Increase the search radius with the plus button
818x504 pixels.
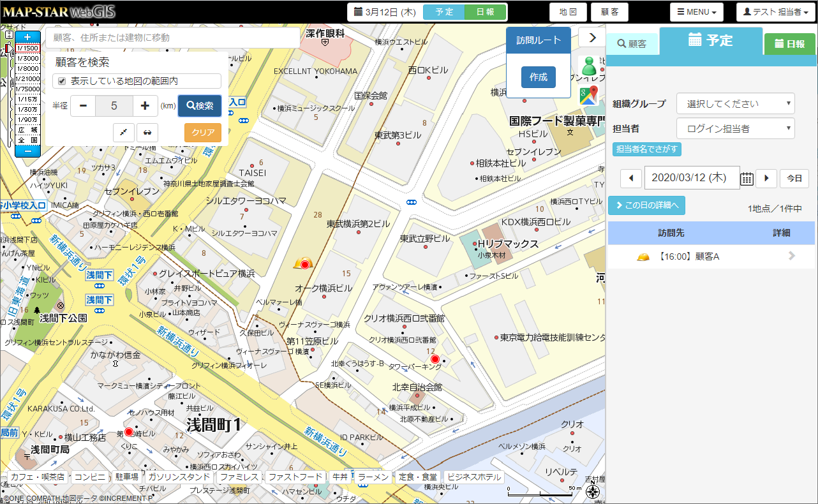point(145,106)
